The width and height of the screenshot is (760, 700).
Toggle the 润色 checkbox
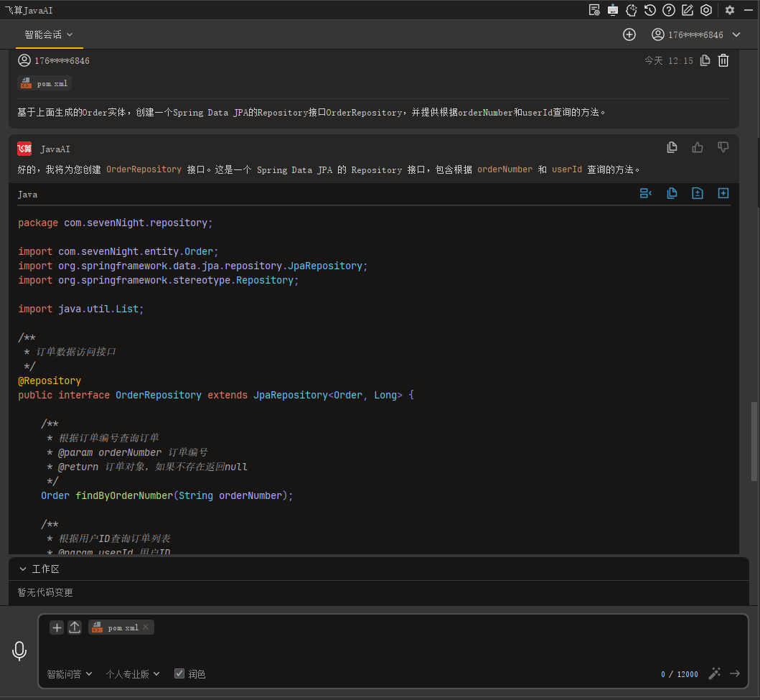179,674
